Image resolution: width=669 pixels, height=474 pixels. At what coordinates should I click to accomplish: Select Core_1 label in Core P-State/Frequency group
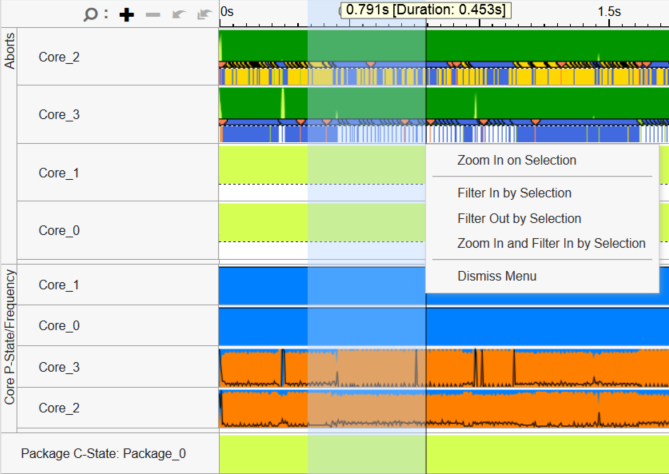click(58, 285)
